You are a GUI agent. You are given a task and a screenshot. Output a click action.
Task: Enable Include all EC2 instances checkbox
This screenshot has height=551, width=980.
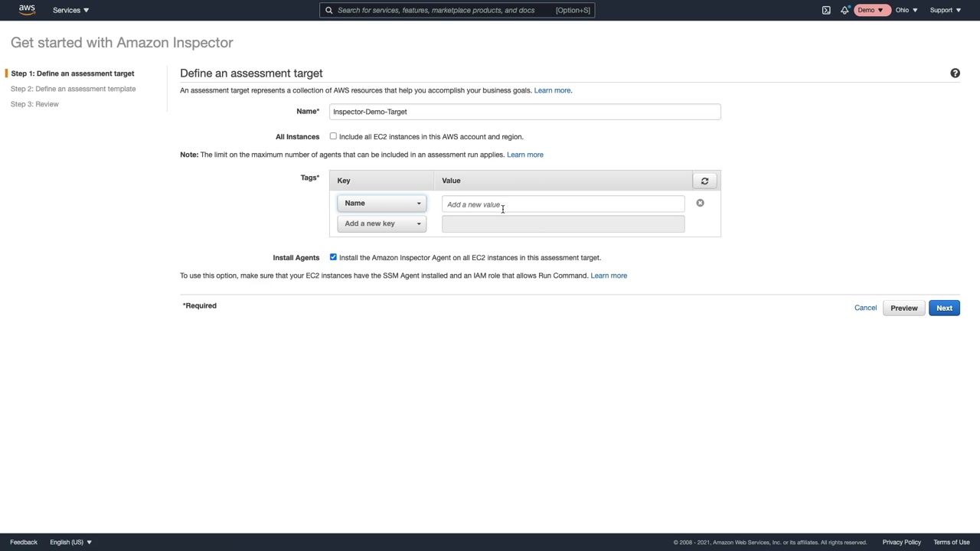pos(333,136)
